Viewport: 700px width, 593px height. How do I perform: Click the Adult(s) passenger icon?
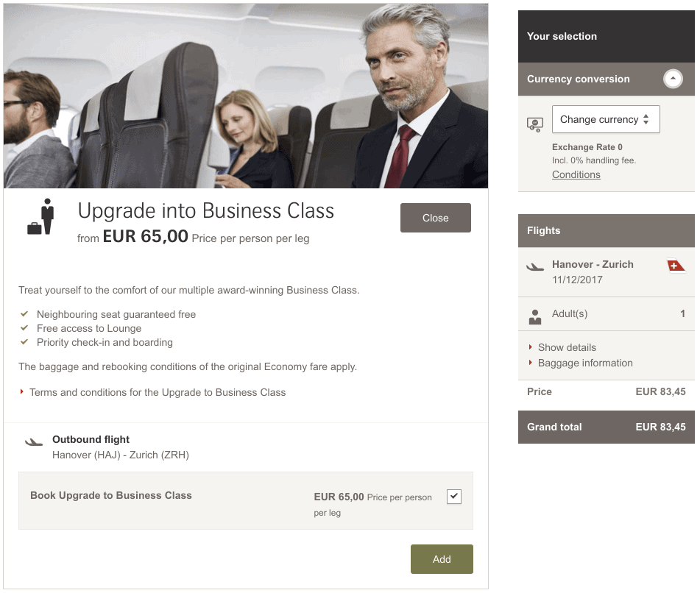pos(535,316)
